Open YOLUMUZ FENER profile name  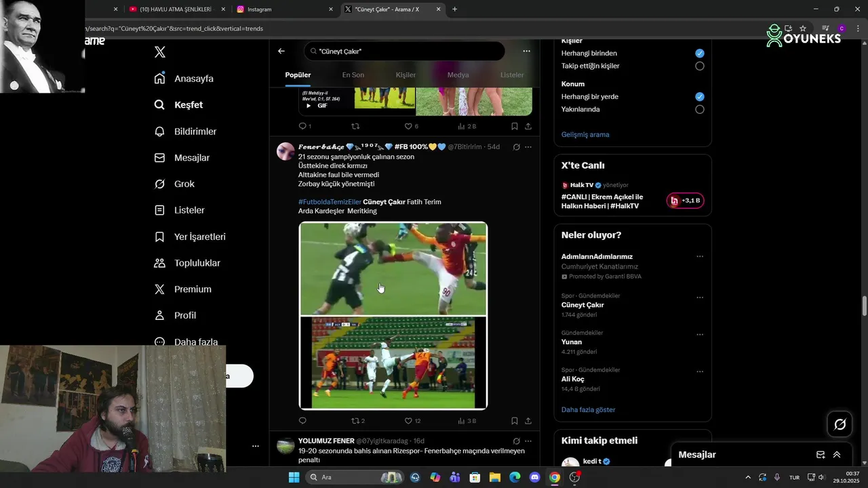coord(326,441)
